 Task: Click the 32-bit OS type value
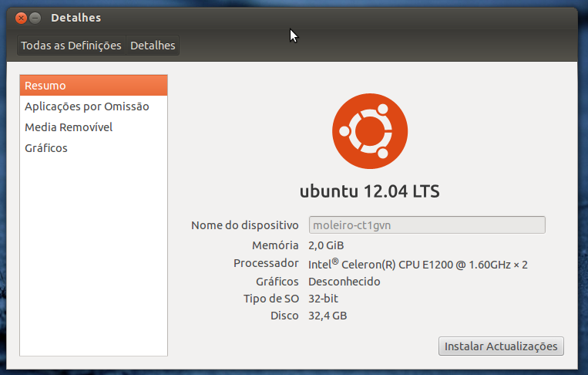tap(323, 299)
